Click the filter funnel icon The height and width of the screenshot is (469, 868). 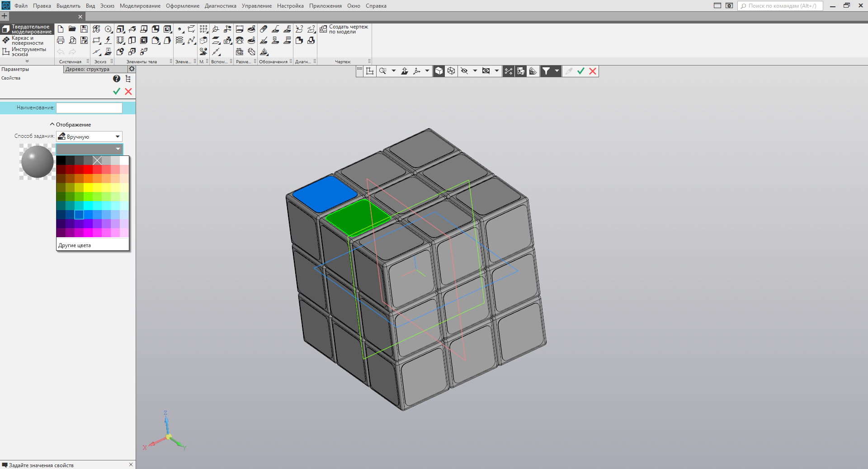point(546,71)
